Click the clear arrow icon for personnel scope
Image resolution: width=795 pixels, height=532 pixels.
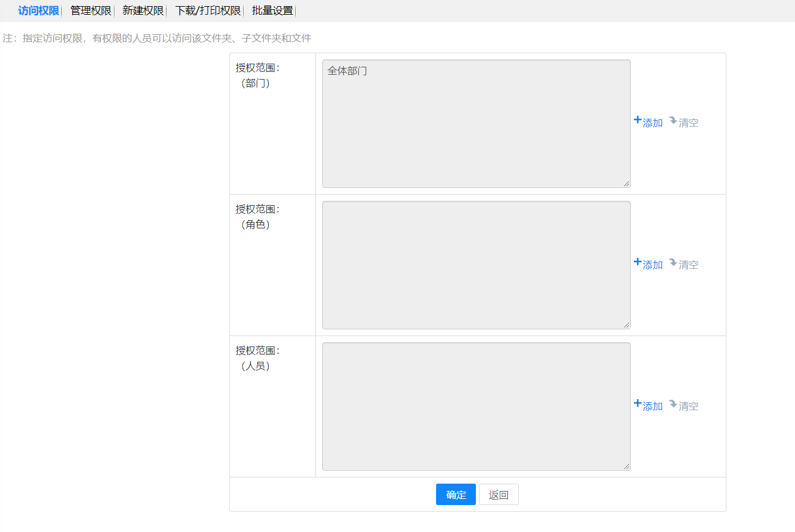(x=673, y=404)
